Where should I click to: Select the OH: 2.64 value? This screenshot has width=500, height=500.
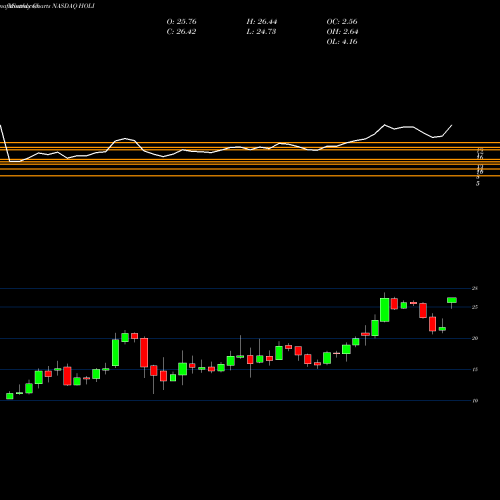(x=342, y=32)
